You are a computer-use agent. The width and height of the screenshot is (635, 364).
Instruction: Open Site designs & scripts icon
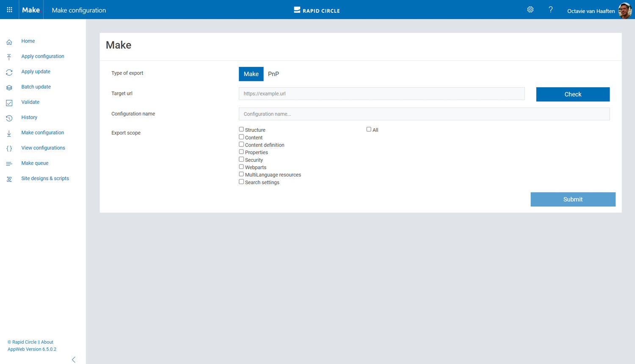pos(9,179)
